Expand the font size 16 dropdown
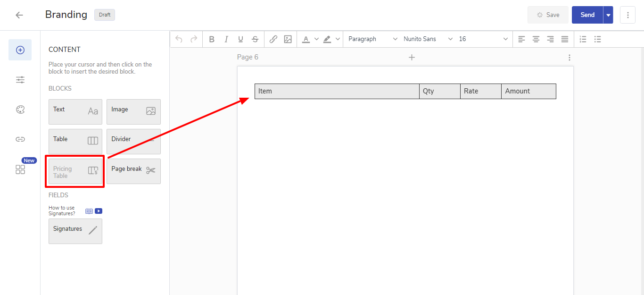 coord(483,39)
